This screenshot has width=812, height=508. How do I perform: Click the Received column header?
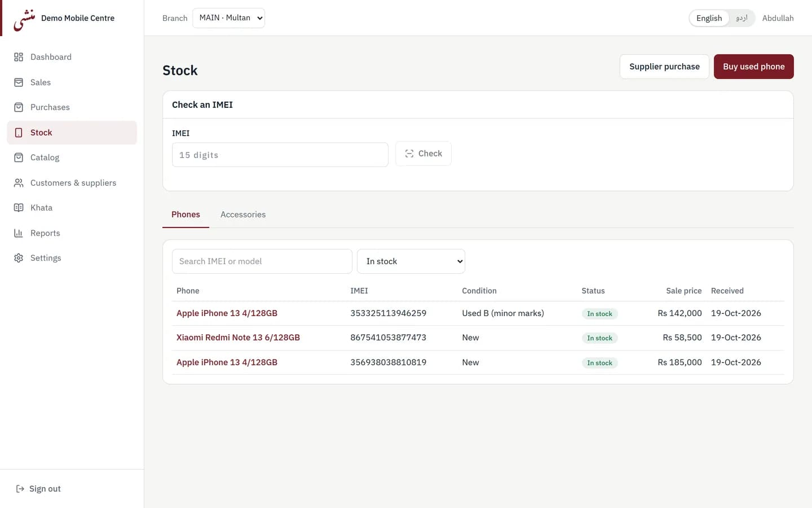point(727,291)
